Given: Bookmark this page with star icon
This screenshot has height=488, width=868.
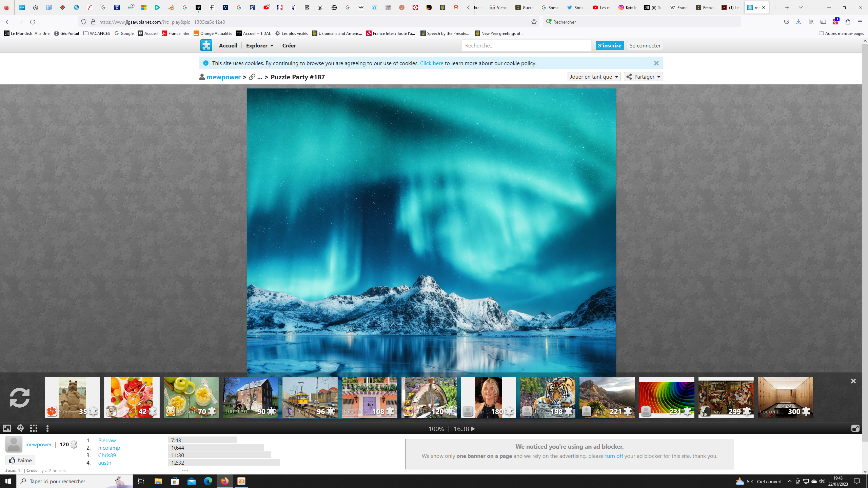Looking at the screenshot, I should click(534, 22).
